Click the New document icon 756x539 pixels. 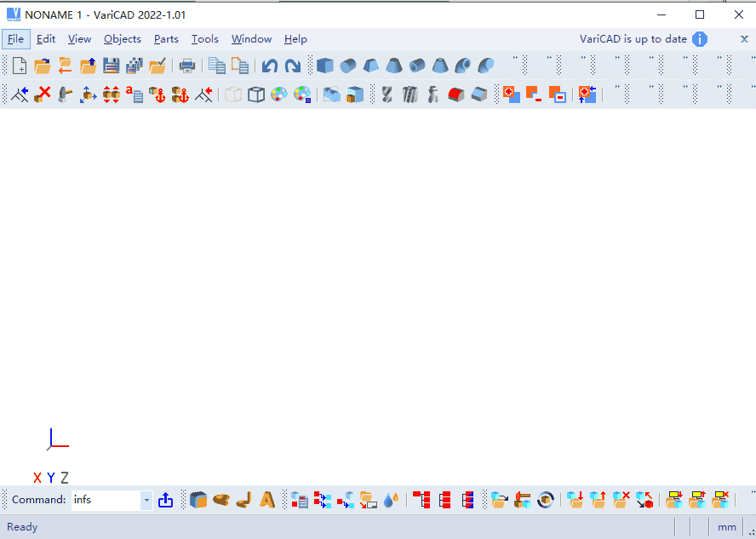[x=20, y=66]
